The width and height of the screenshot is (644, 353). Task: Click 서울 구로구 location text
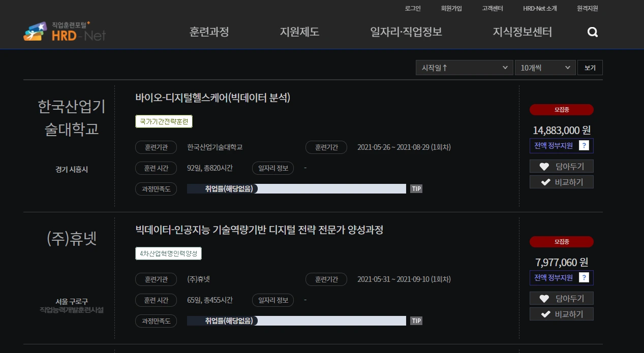coord(72,302)
